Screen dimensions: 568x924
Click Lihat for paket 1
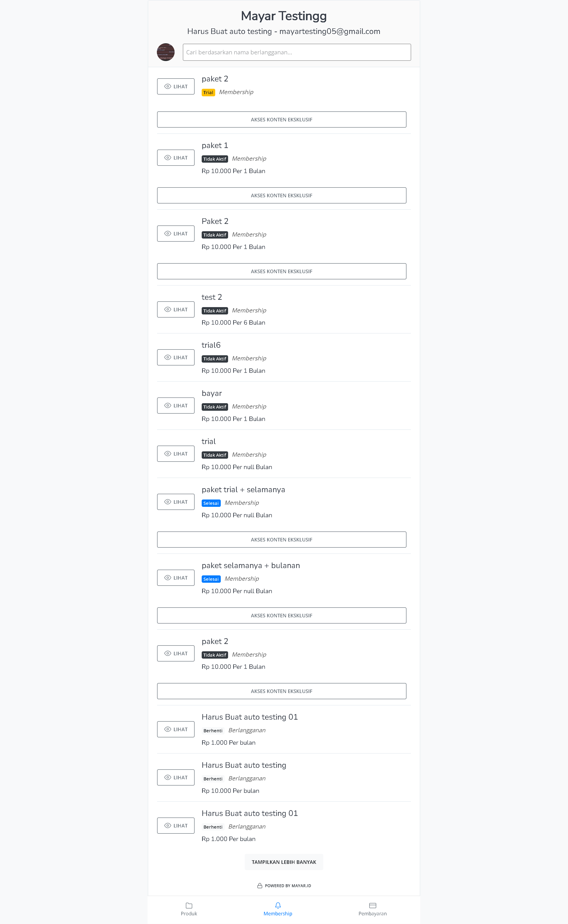click(176, 158)
